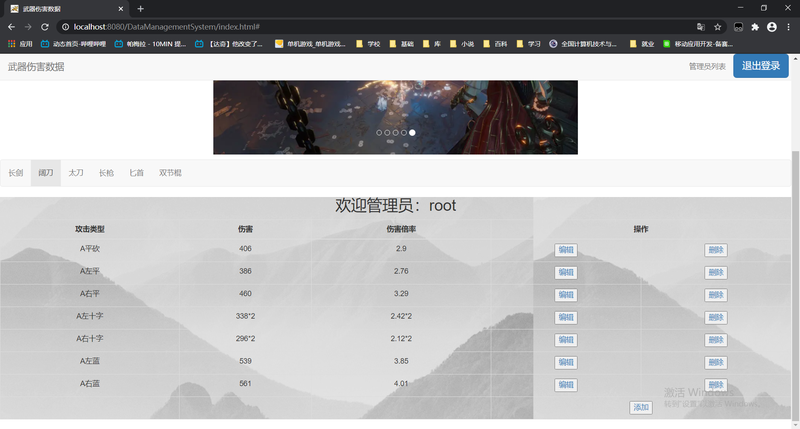Click the 武器伤害数据 site title

click(x=36, y=67)
